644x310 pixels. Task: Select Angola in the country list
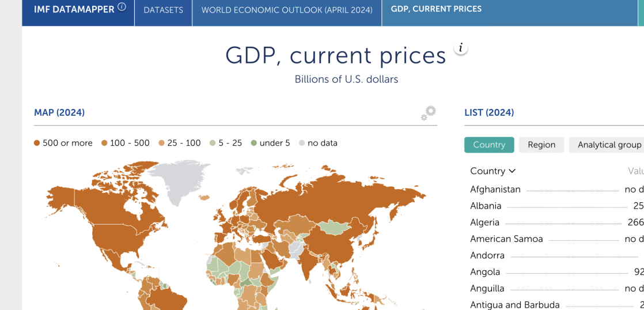485,272
